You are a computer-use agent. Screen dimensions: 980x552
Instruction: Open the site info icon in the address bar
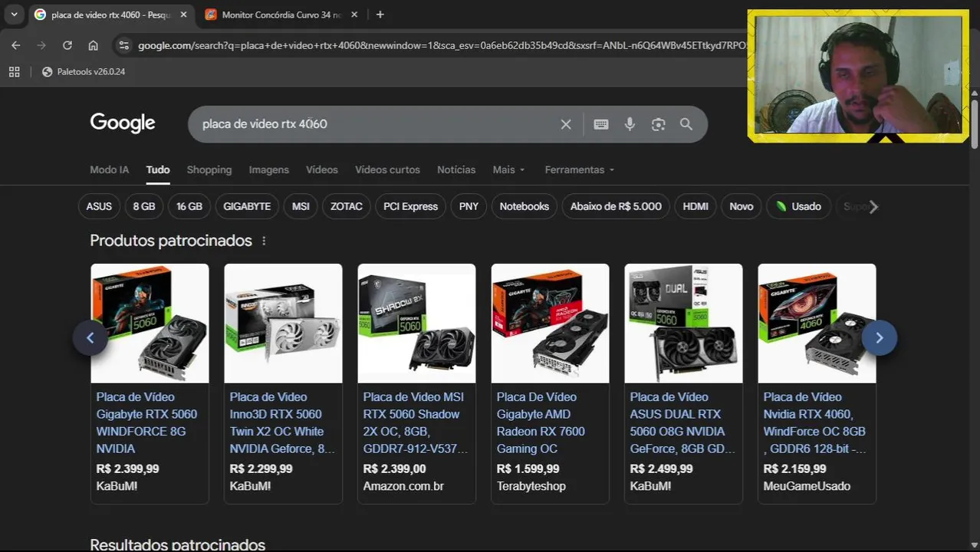pos(123,45)
